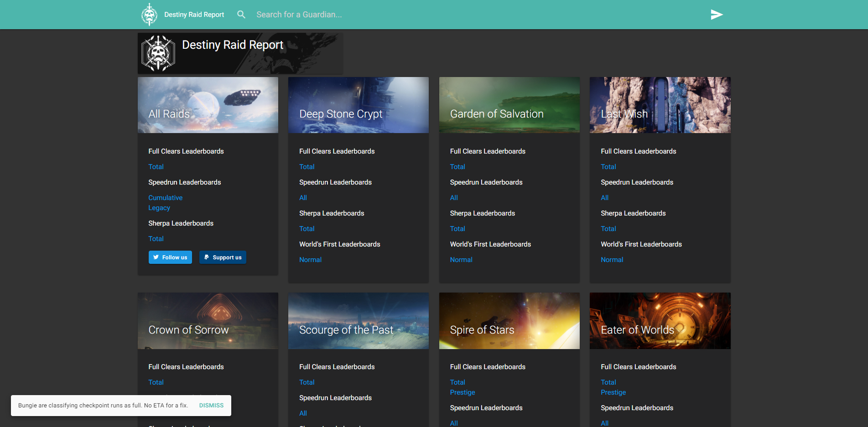Image resolution: width=868 pixels, height=427 pixels.
Task: Open the Eater of Worlds banner image
Action: click(x=660, y=321)
